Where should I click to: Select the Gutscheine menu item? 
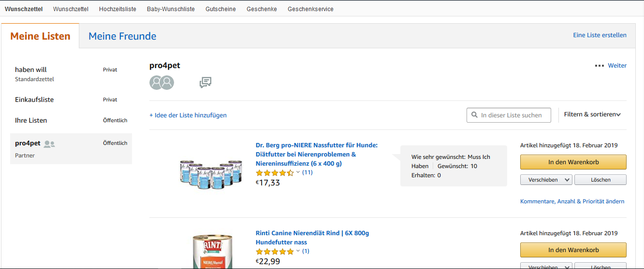tap(220, 9)
